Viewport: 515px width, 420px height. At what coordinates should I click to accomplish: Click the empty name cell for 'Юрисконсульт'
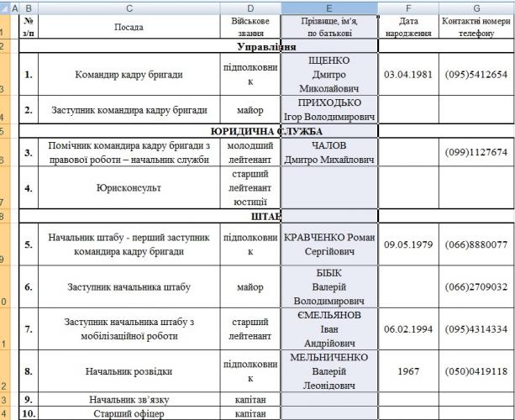pyautogui.click(x=328, y=188)
